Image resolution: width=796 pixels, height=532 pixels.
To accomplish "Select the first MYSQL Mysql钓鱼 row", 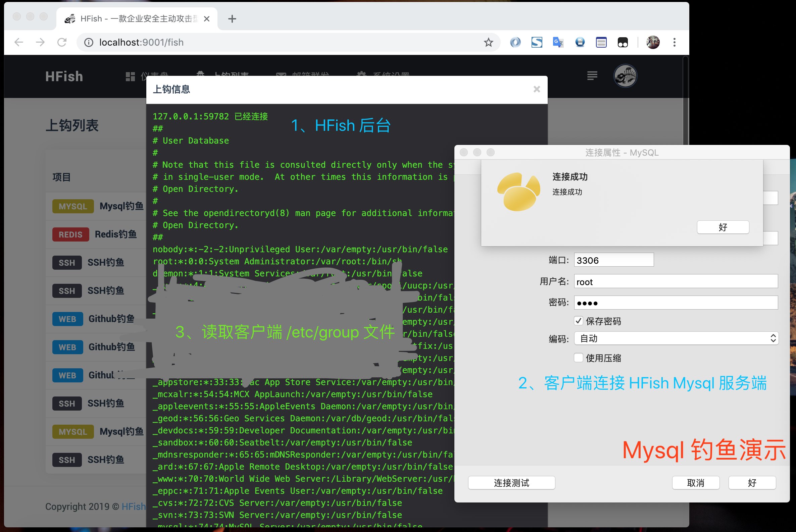I will [x=96, y=206].
